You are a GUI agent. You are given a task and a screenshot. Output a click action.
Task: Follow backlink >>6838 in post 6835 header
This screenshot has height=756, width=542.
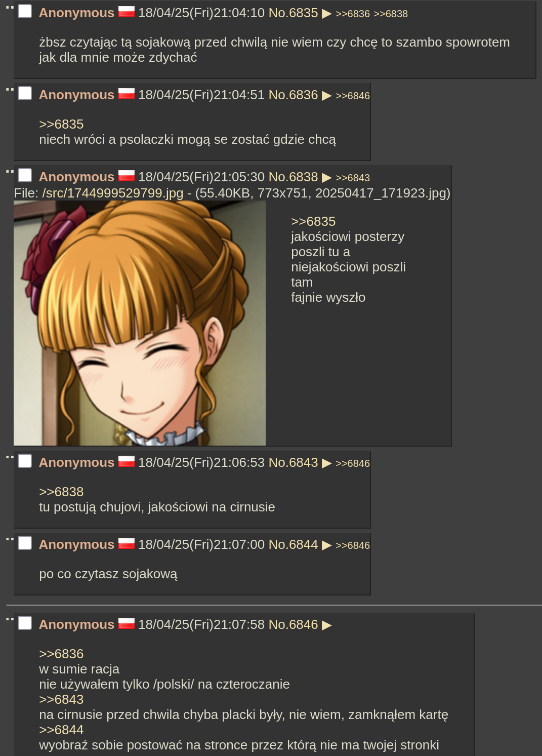click(x=391, y=14)
